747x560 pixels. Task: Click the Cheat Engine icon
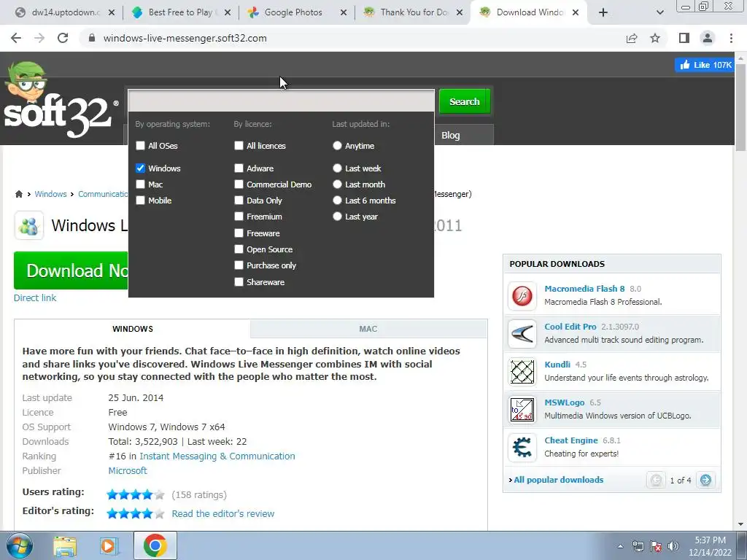click(522, 447)
